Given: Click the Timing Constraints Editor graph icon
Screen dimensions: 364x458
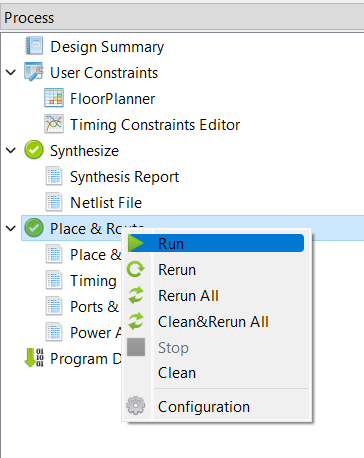Looking at the screenshot, I should click(x=54, y=124).
